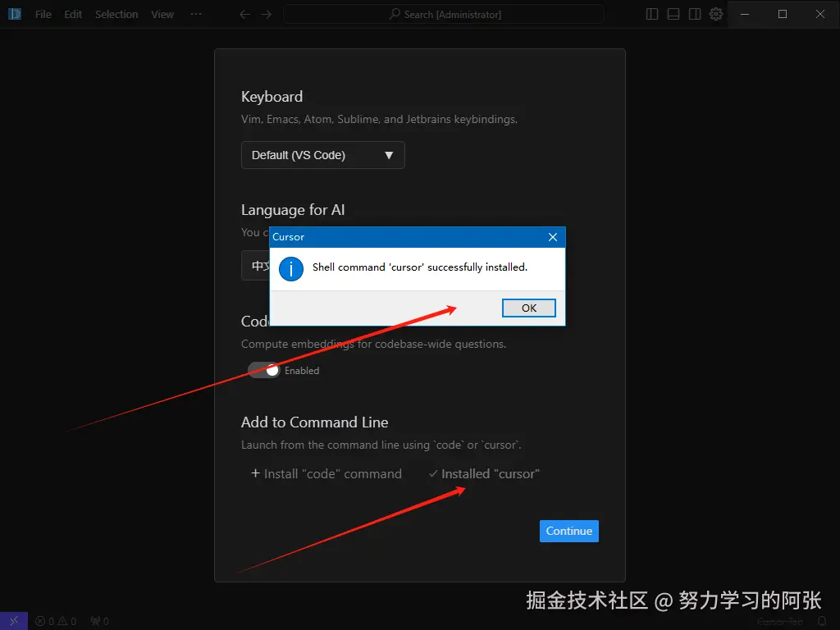Show more menus via the ellipsis

[x=196, y=15]
